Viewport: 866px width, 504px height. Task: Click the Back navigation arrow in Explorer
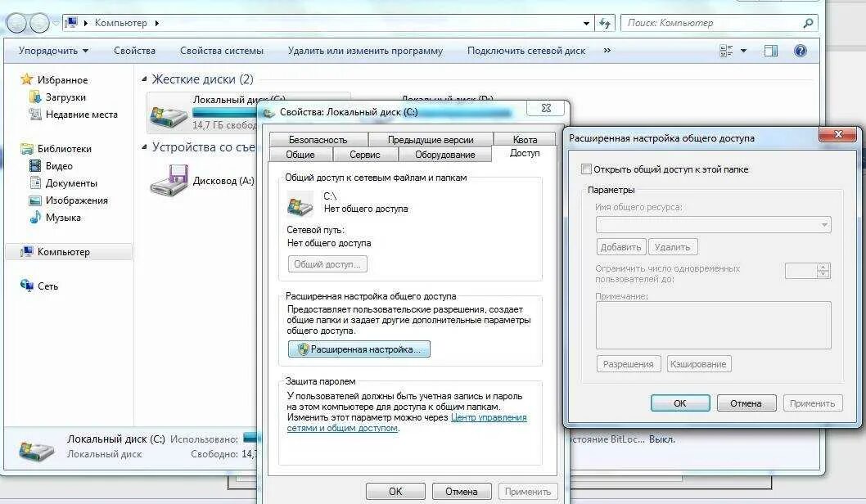(x=16, y=23)
